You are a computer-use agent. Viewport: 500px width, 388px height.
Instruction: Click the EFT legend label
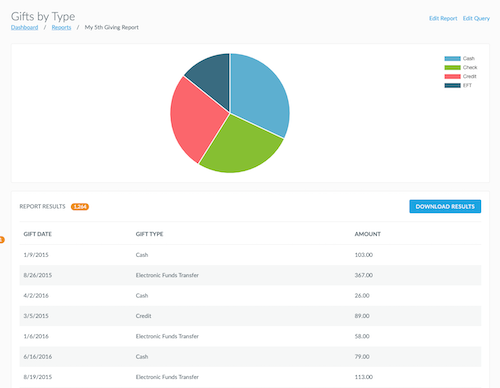tap(467, 86)
